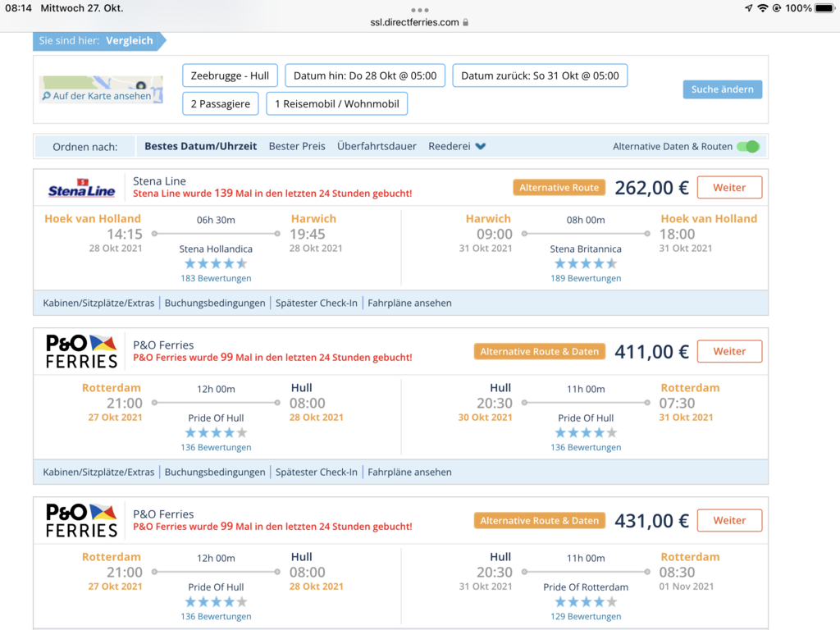Click the '139 Mal' Stena Line booking notice
This screenshot has width=840, height=630.
pyautogui.click(x=272, y=194)
